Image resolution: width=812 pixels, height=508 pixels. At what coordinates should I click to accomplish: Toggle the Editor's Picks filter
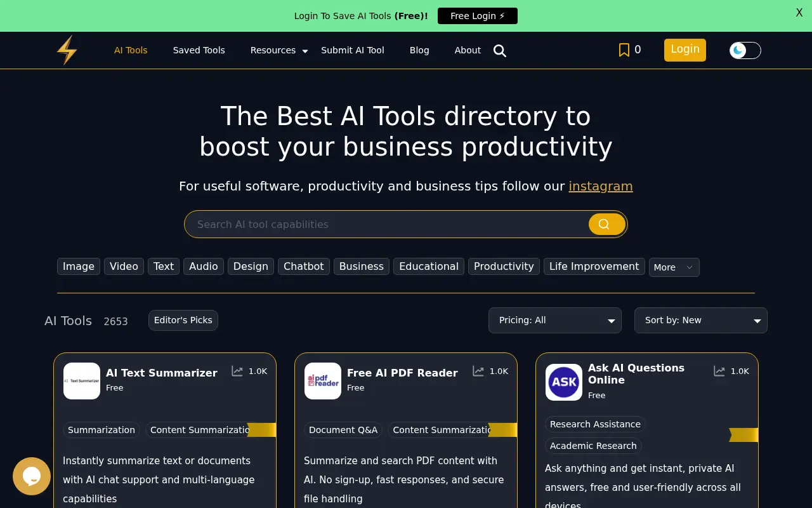click(183, 320)
